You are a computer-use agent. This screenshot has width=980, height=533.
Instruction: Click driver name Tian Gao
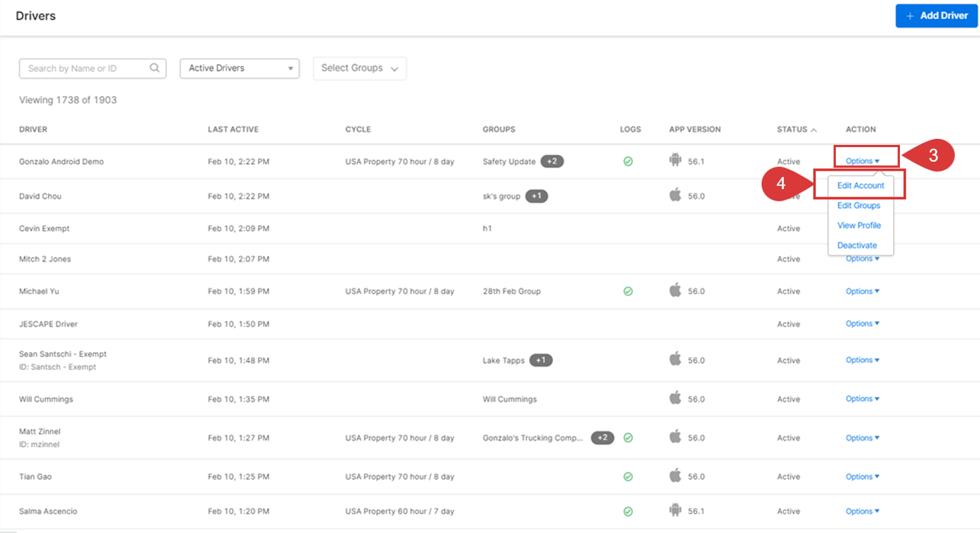[x=35, y=477]
